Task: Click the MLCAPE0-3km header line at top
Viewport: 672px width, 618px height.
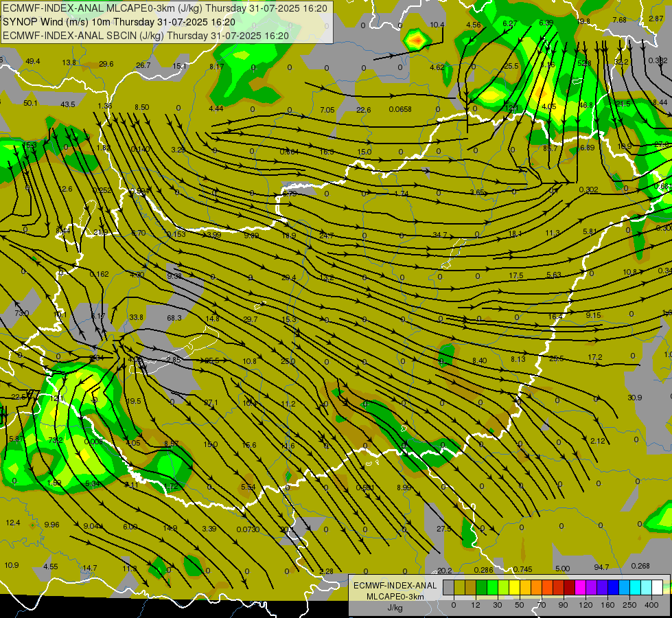Action: tap(165, 8)
